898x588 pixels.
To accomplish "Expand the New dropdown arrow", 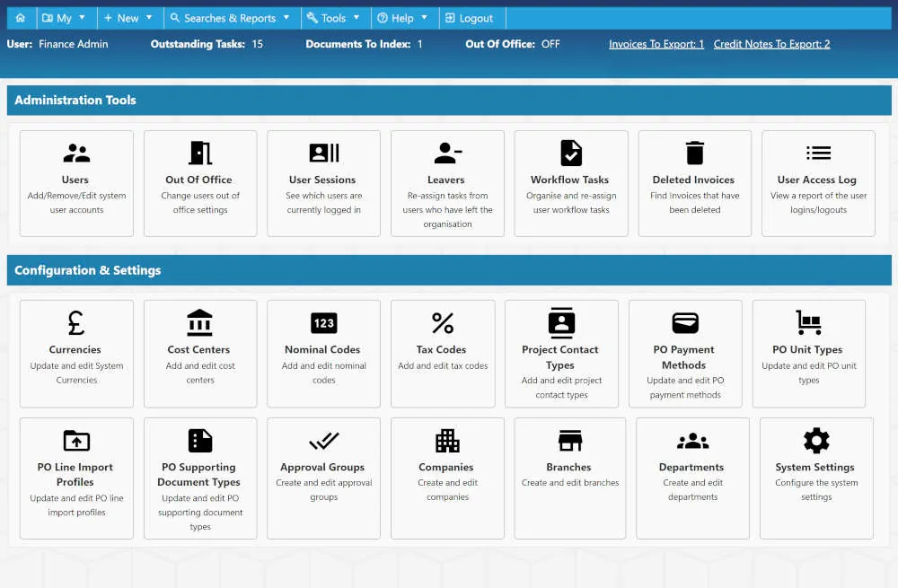I will 149,18.
